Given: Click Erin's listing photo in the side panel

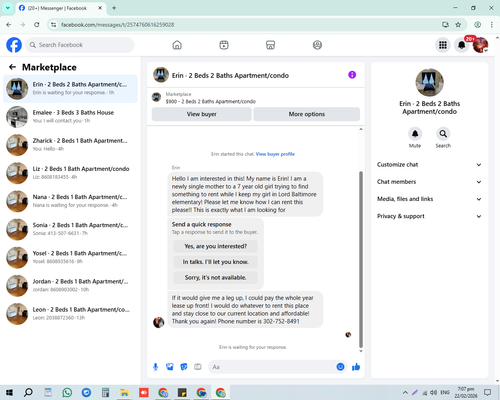Looking at the screenshot, I should 429,83.
